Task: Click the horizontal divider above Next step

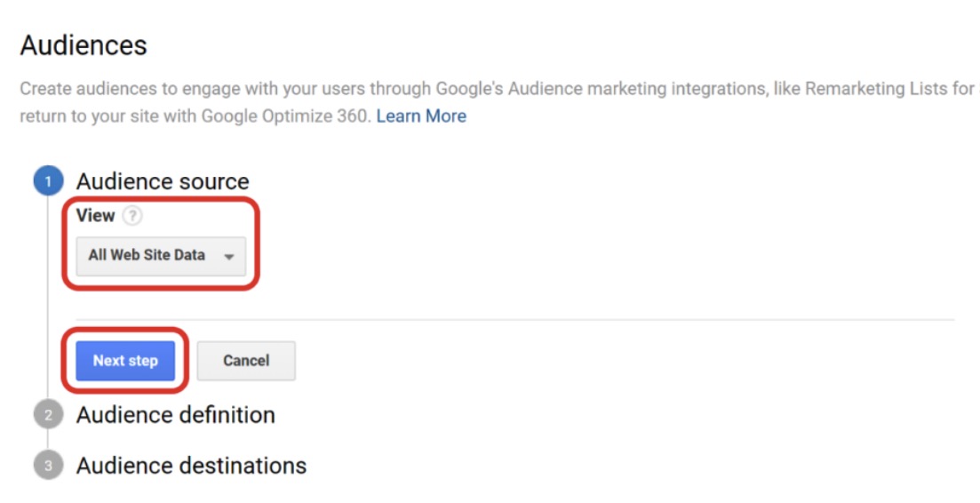Action: [533, 320]
